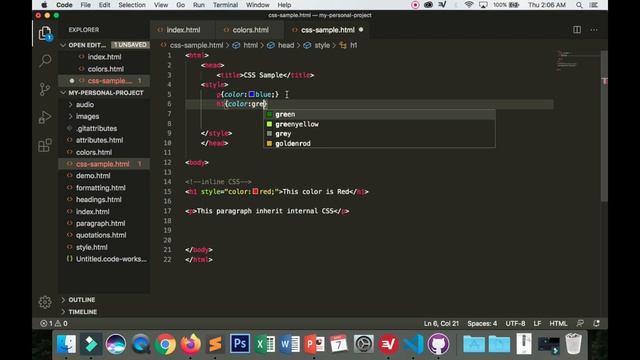Launch Firefox from the dock
Viewport: 640px width, 360px height.
[190, 344]
